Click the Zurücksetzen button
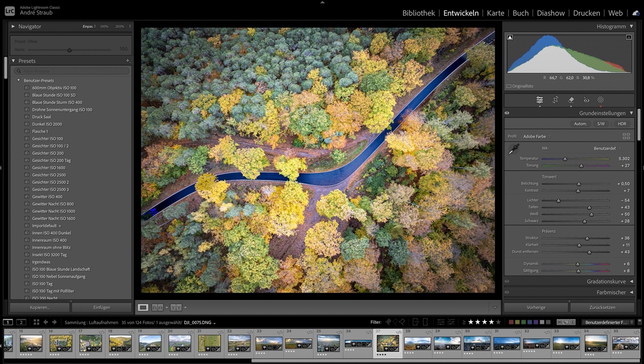The image size is (644, 364). 602,307
